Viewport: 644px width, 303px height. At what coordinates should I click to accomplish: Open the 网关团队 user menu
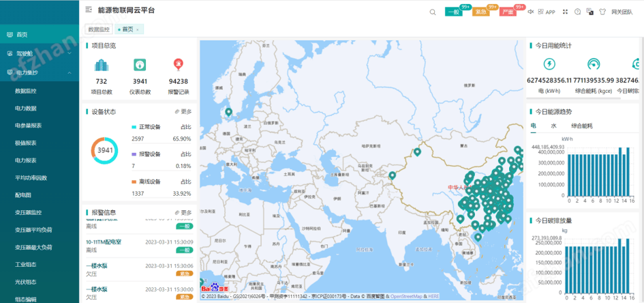(x=622, y=12)
